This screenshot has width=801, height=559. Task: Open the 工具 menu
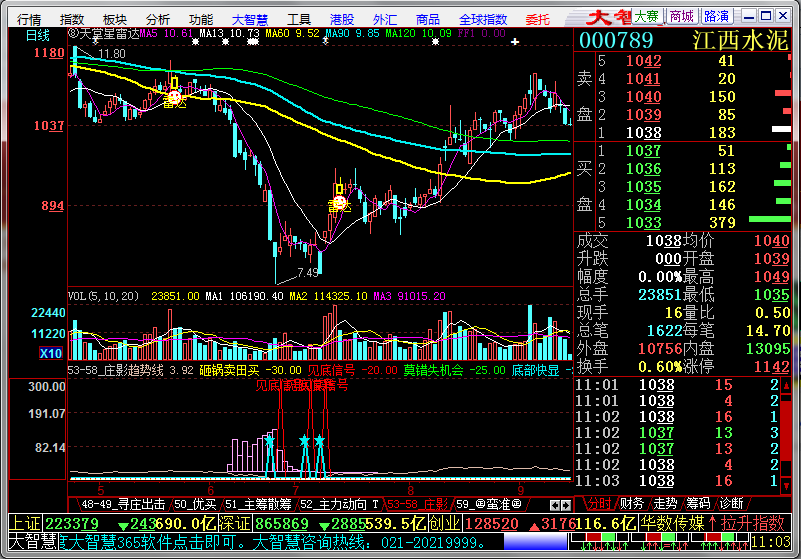(299, 19)
